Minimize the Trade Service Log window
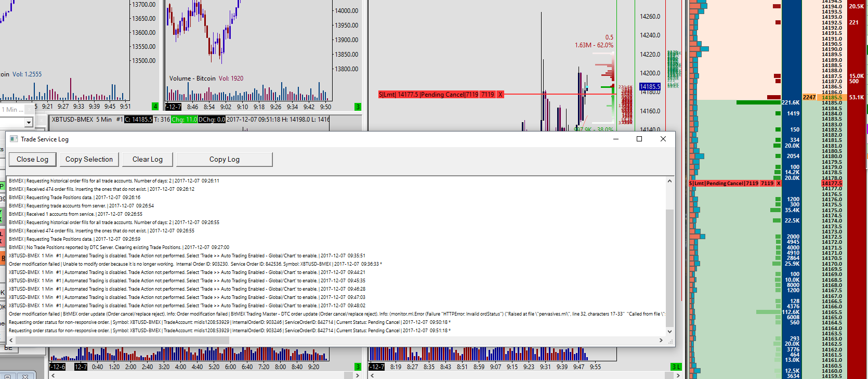This screenshot has height=379, width=868. (616, 139)
